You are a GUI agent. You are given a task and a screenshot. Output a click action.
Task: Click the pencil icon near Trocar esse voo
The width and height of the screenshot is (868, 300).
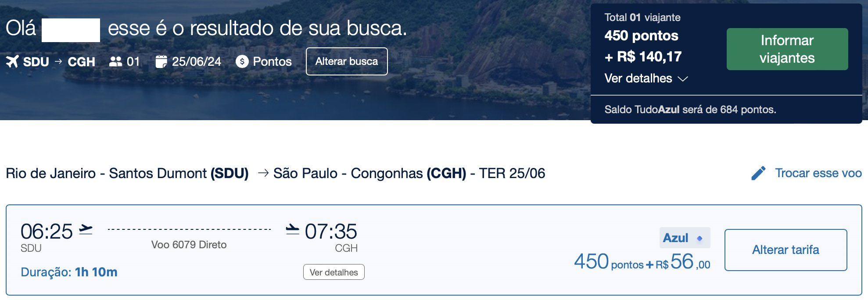[758, 173]
